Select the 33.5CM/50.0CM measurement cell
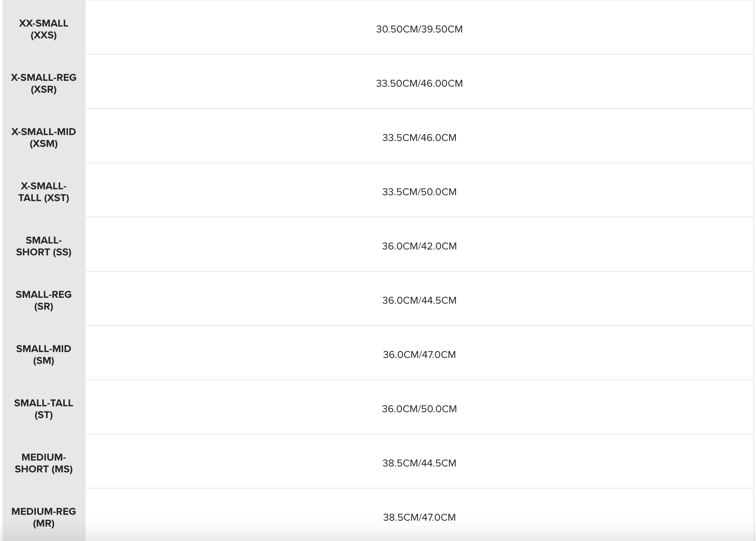The width and height of the screenshot is (756, 541). 419,192
